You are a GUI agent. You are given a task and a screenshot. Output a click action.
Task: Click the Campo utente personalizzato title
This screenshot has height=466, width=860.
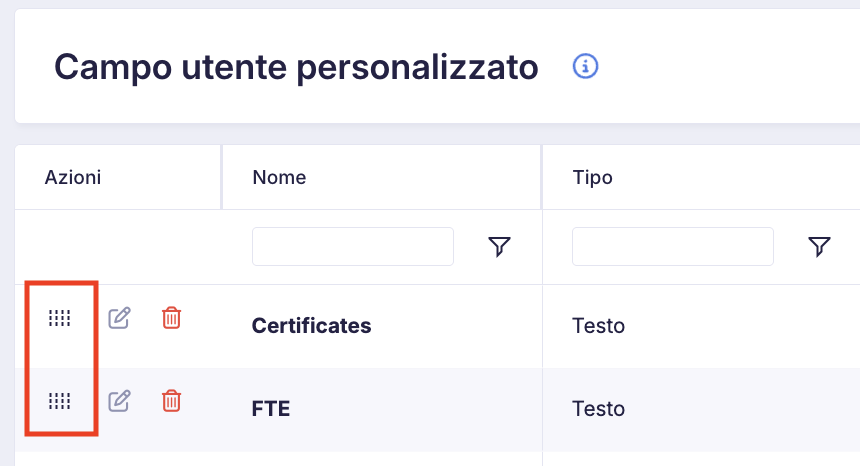tap(296, 67)
